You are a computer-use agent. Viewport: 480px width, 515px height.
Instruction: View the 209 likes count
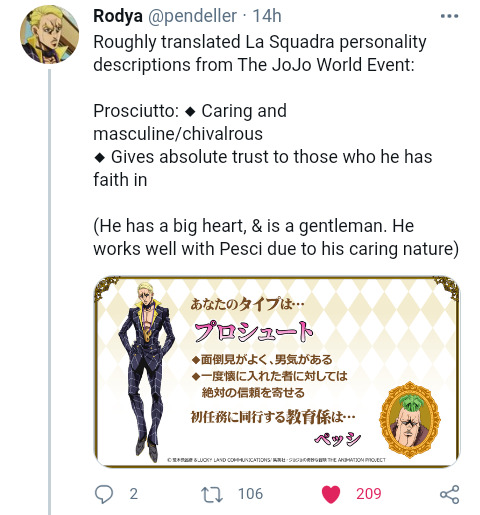[x=368, y=494]
